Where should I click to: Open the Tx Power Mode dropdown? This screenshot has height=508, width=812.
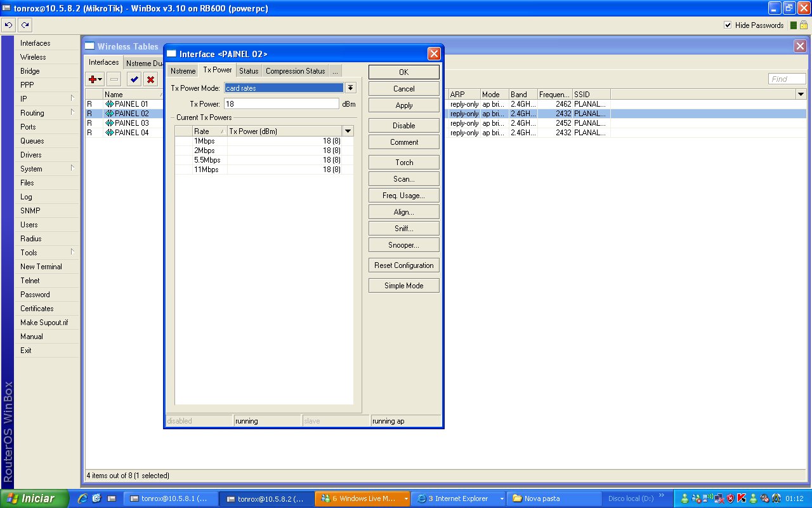pyautogui.click(x=350, y=88)
